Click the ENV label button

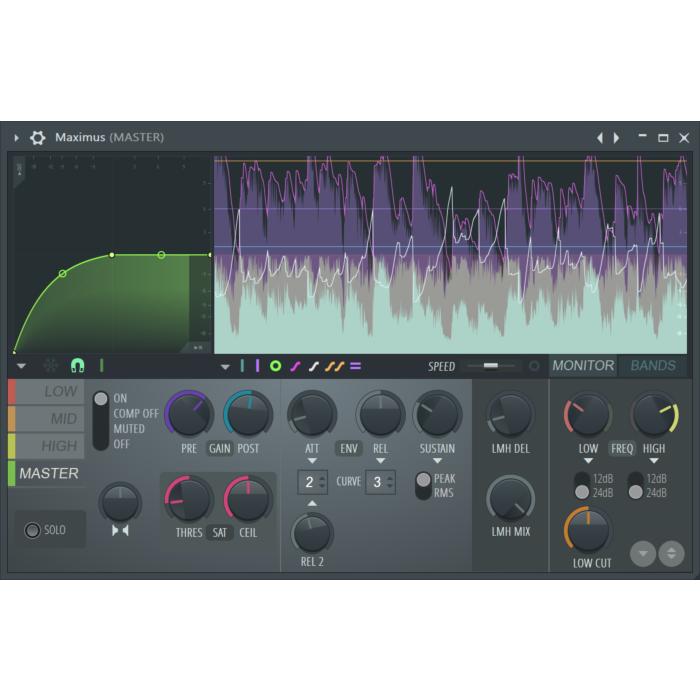pos(349,448)
